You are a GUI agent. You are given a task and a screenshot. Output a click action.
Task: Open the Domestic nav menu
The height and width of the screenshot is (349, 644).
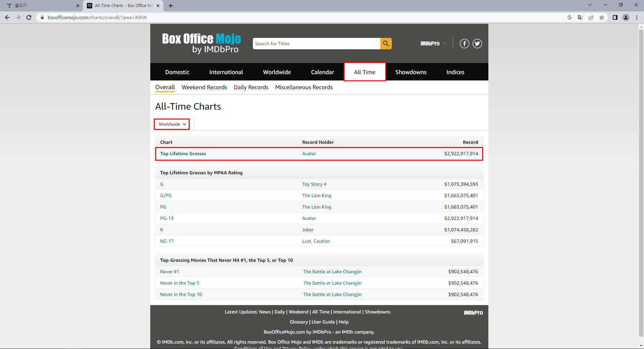[x=177, y=72]
